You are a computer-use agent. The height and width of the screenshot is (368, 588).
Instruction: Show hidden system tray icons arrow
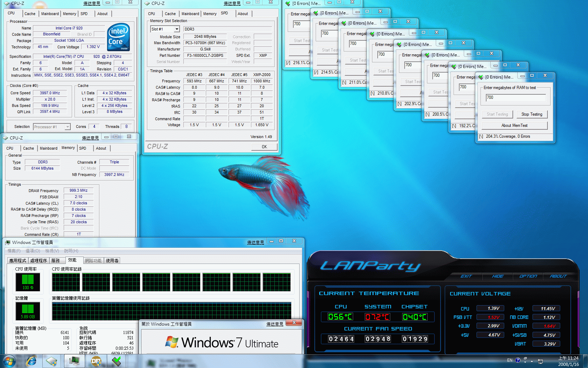[532, 361]
